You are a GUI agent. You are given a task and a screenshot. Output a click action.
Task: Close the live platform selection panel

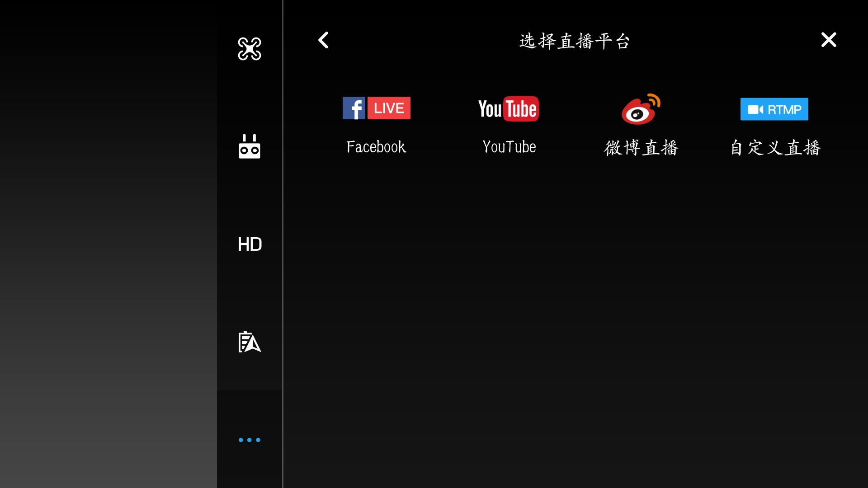click(828, 40)
